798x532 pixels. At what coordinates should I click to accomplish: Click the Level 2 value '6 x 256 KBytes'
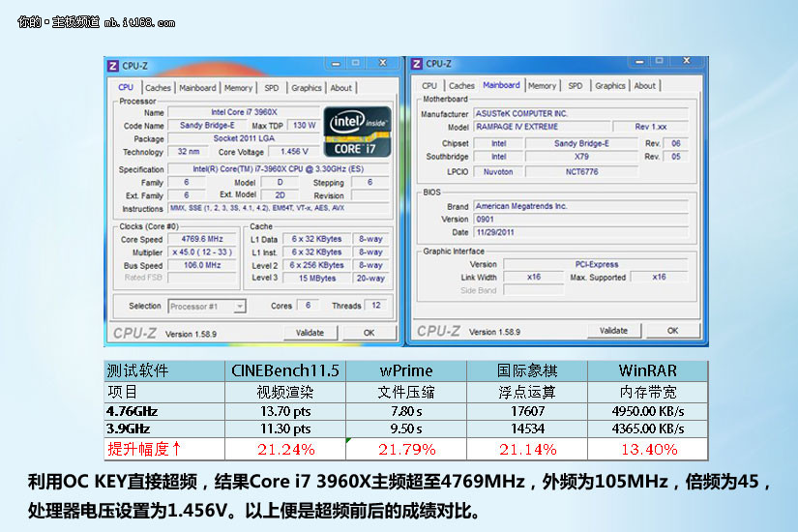[316, 265]
